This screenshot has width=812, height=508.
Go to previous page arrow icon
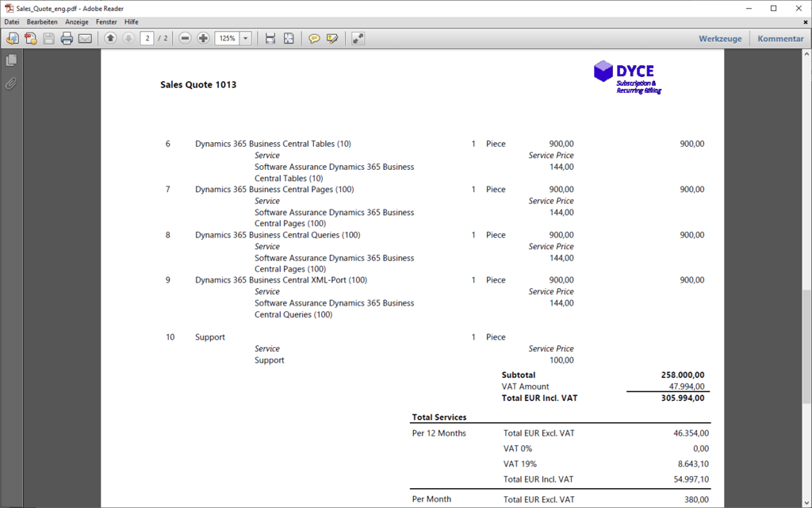[110, 38]
